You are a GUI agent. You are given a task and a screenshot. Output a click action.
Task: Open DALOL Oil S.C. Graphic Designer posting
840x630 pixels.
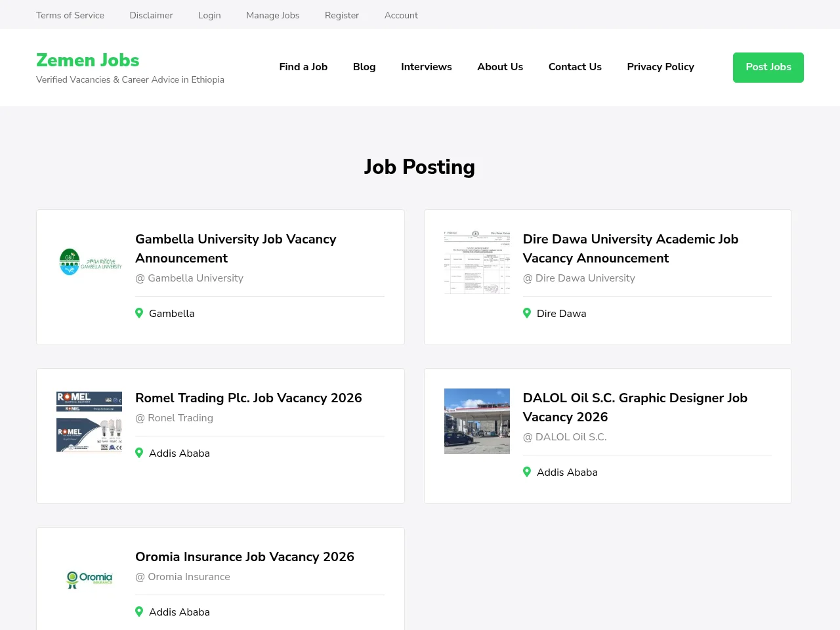coord(635,408)
